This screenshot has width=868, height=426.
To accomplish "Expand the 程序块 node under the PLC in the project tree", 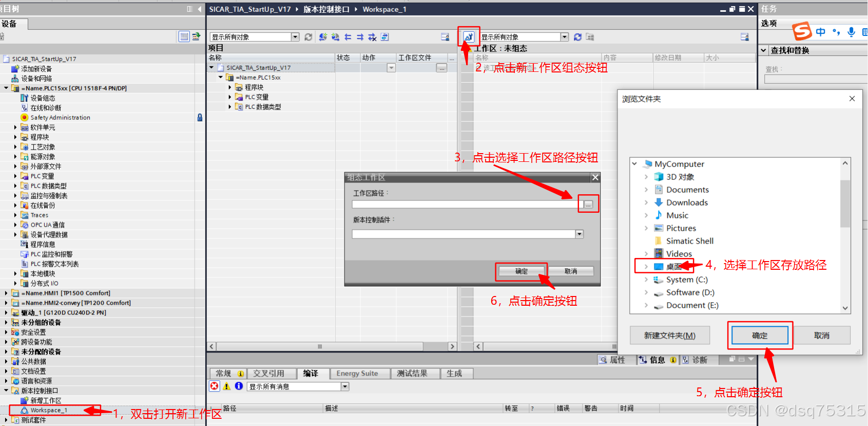I will [15, 137].
